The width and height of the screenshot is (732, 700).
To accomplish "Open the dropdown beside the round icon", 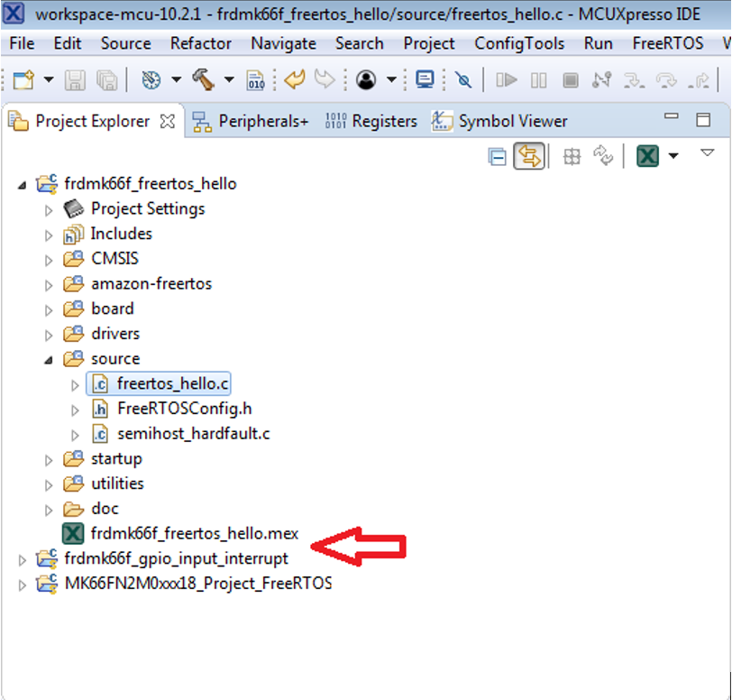I will tap(391, 79).
